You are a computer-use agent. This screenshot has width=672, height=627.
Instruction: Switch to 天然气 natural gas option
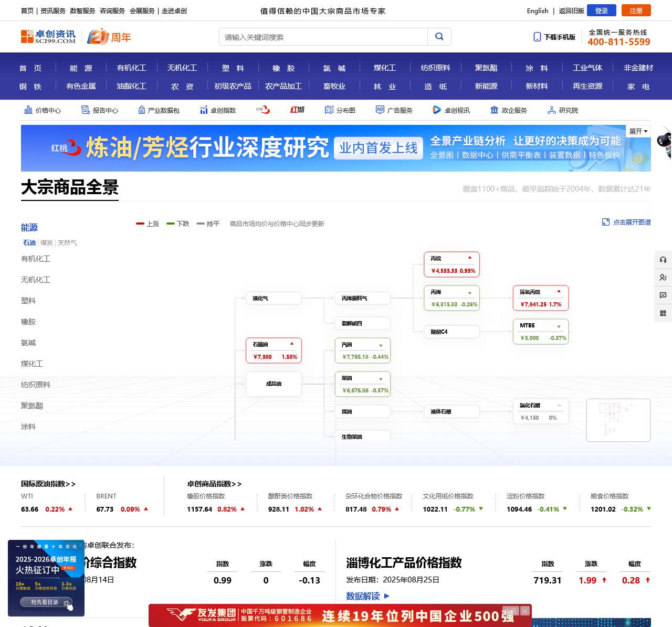tap(68, 242)
